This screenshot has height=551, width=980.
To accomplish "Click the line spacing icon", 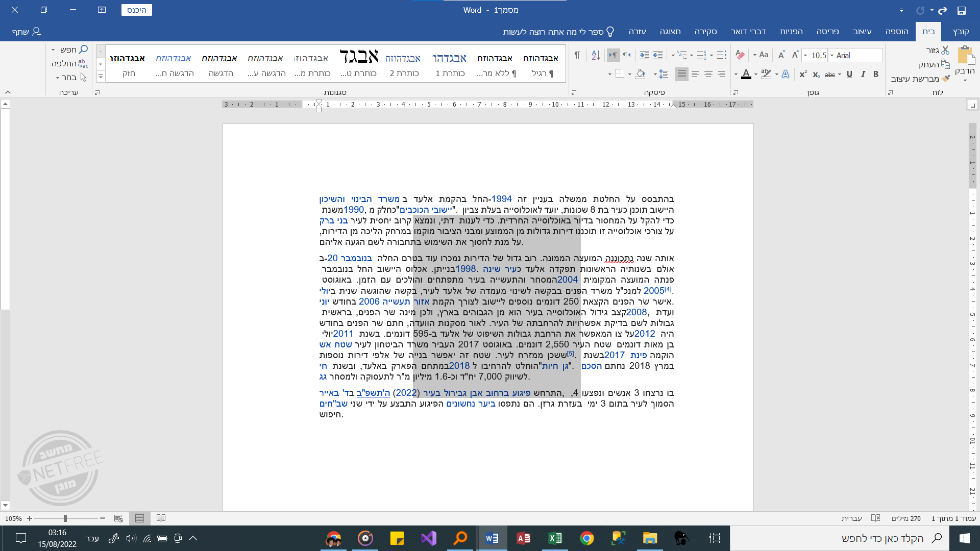I will 664,74.
